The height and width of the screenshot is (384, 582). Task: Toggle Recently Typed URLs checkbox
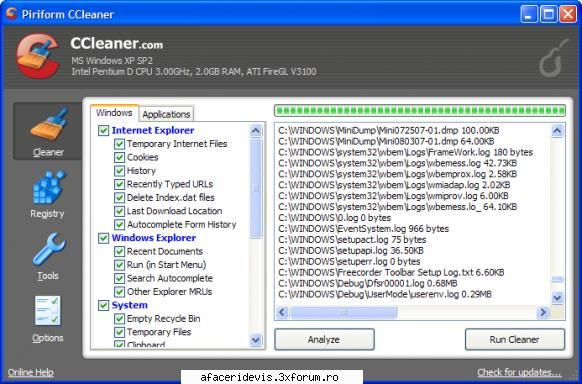(119, 184)
